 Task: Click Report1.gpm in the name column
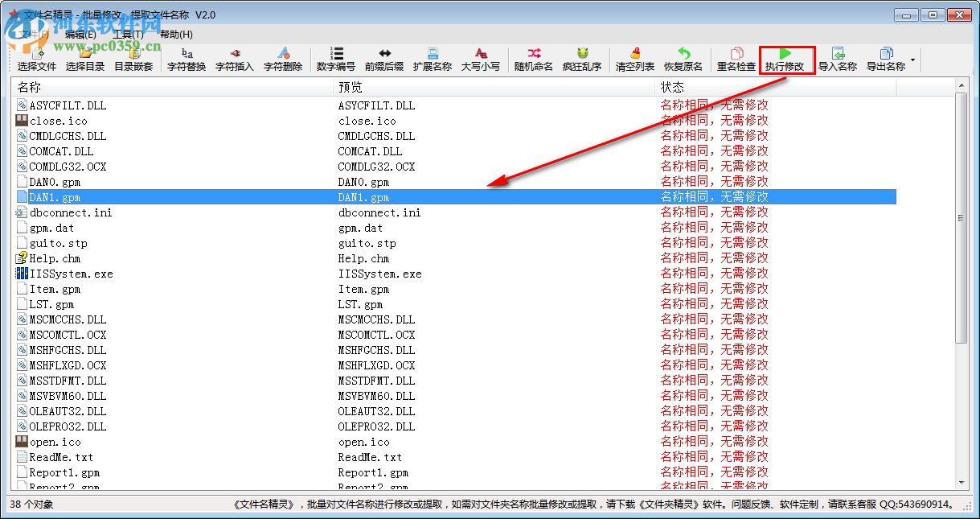click(x=64, y=472)
